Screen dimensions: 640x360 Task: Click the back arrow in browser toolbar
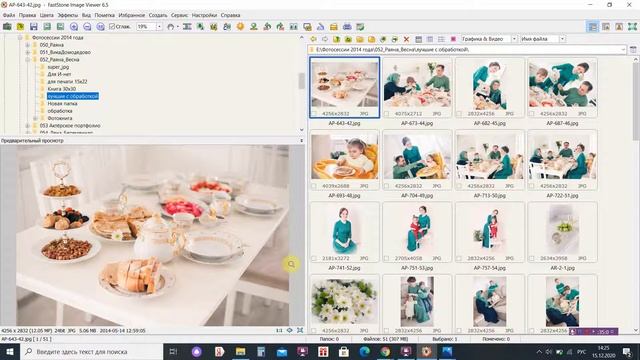coord(313,39)
